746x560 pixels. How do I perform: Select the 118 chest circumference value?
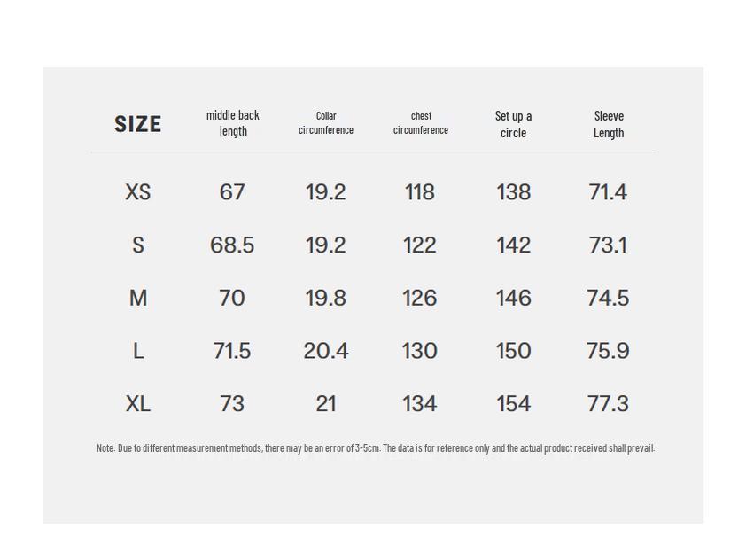[420, 192]
